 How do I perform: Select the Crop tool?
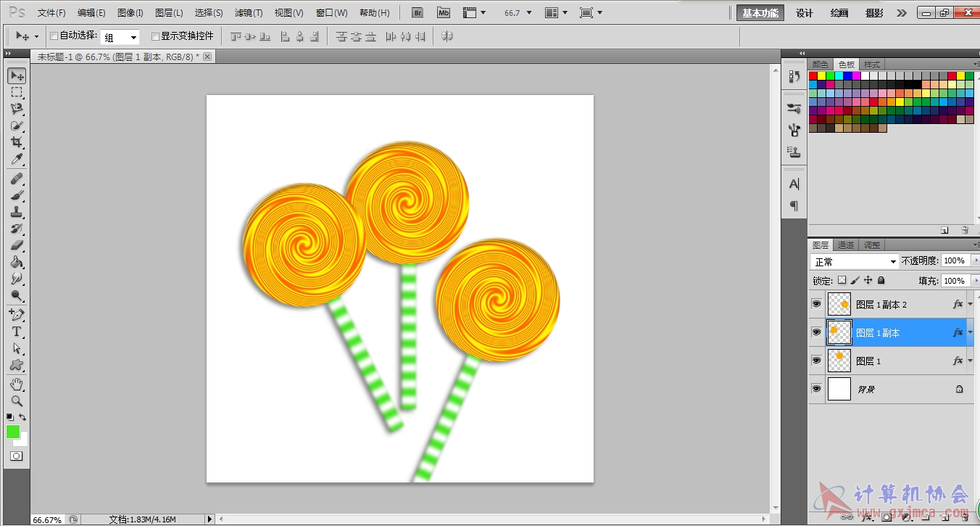point(17,142)
